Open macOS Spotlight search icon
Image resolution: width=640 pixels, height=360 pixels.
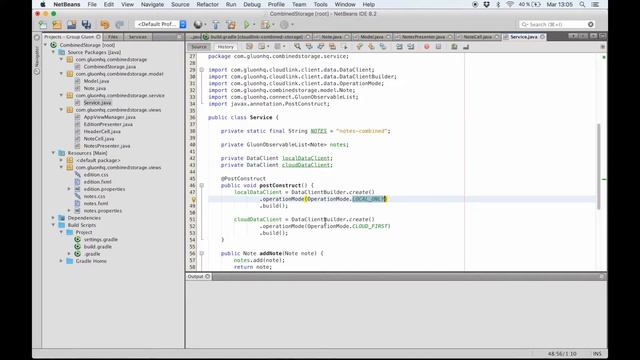click(x=582, y=4)
